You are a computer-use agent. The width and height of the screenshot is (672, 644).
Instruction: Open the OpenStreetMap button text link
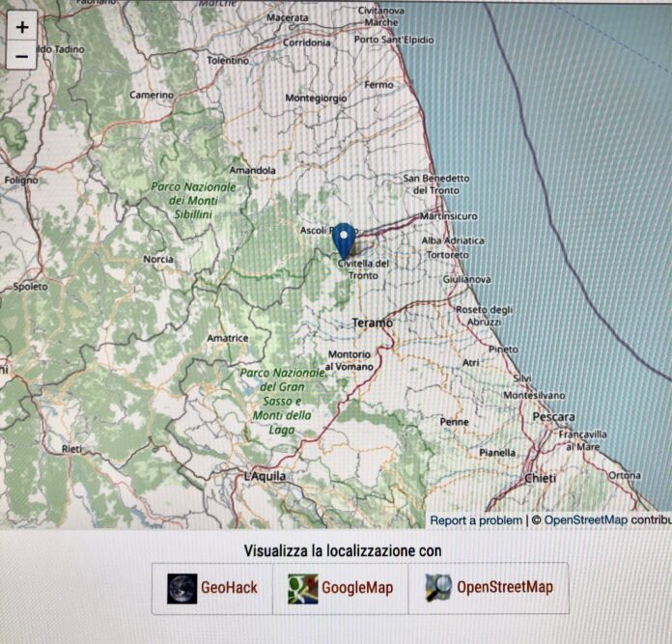[x=505, y=588]
